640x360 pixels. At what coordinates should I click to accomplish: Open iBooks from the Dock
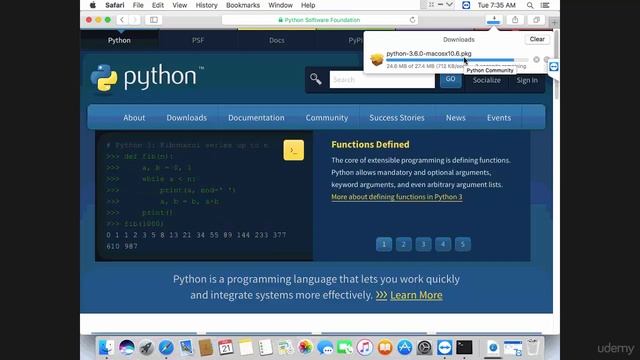coord(384,347)
